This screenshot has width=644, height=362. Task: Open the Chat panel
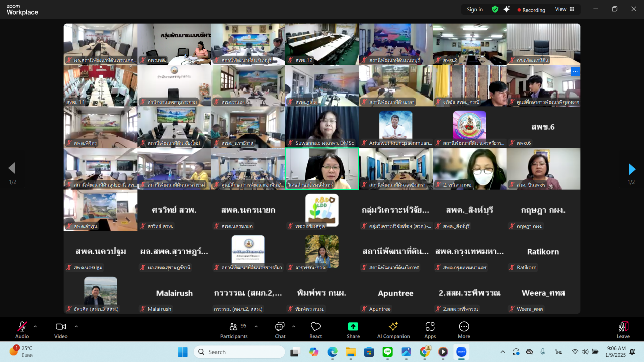tap(280, 329)
